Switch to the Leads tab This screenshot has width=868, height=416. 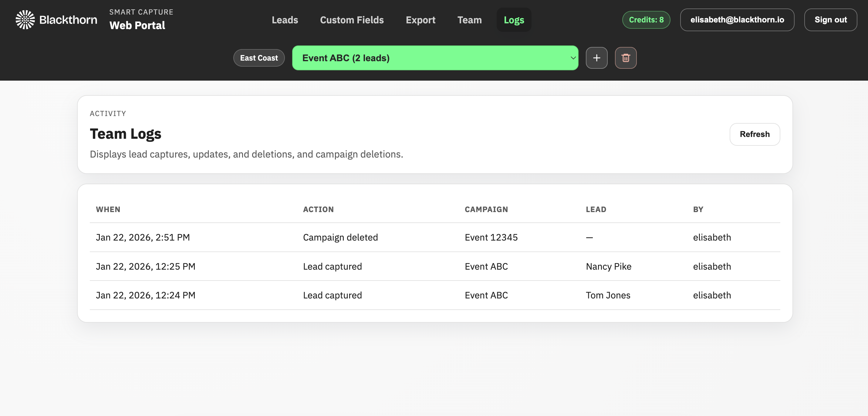285,19
